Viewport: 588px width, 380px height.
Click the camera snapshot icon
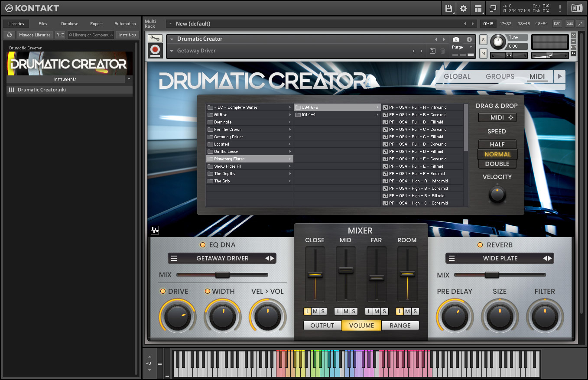coord(456,39)
